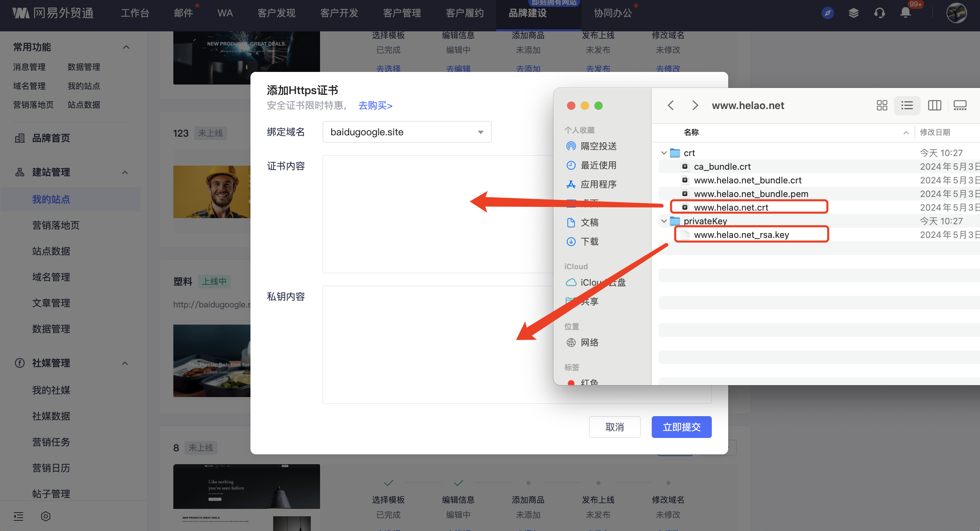This screenshot has width=980, height=531.
Task: Click the Finder back arrow
Action: (x=671, y=105)
